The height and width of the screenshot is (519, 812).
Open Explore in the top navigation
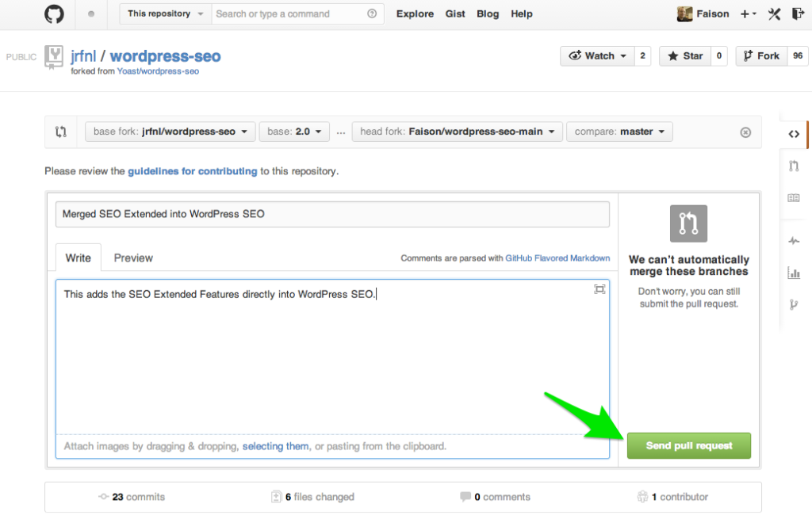tap(415, 14)
